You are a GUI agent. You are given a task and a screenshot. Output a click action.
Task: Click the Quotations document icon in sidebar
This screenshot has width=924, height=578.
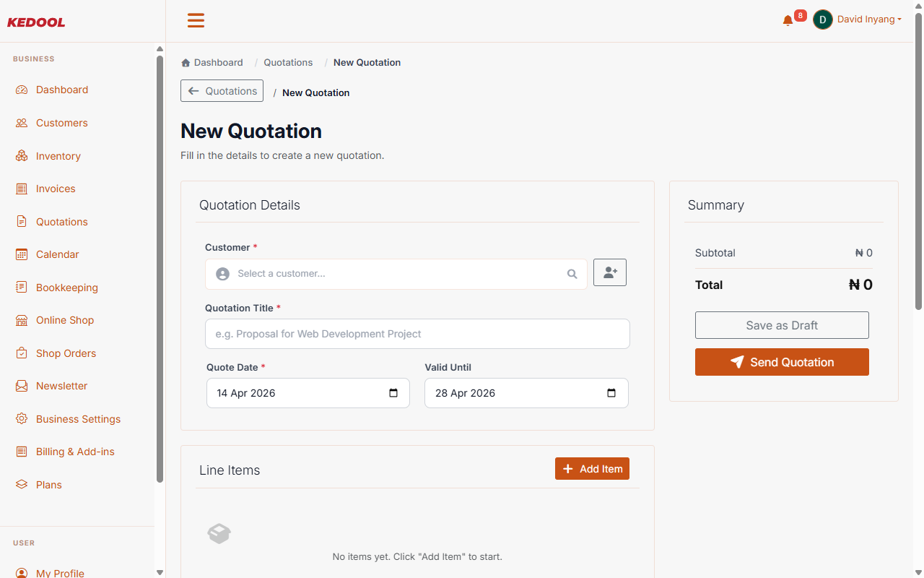[22, 222]
